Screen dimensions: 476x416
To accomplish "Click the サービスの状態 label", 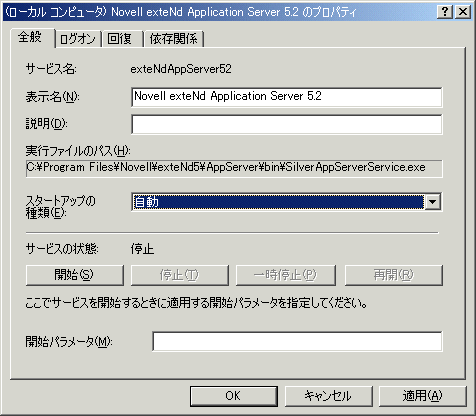I will 62,249.
